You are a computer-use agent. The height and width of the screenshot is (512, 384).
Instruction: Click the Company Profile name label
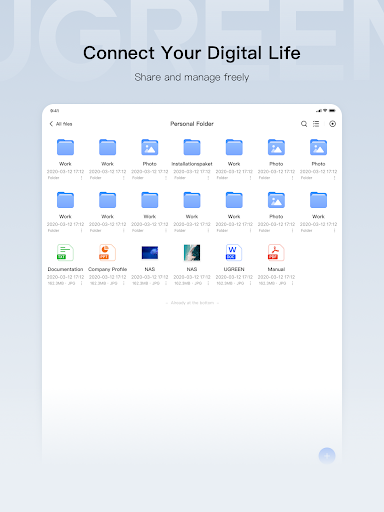[x=107, y=269]
